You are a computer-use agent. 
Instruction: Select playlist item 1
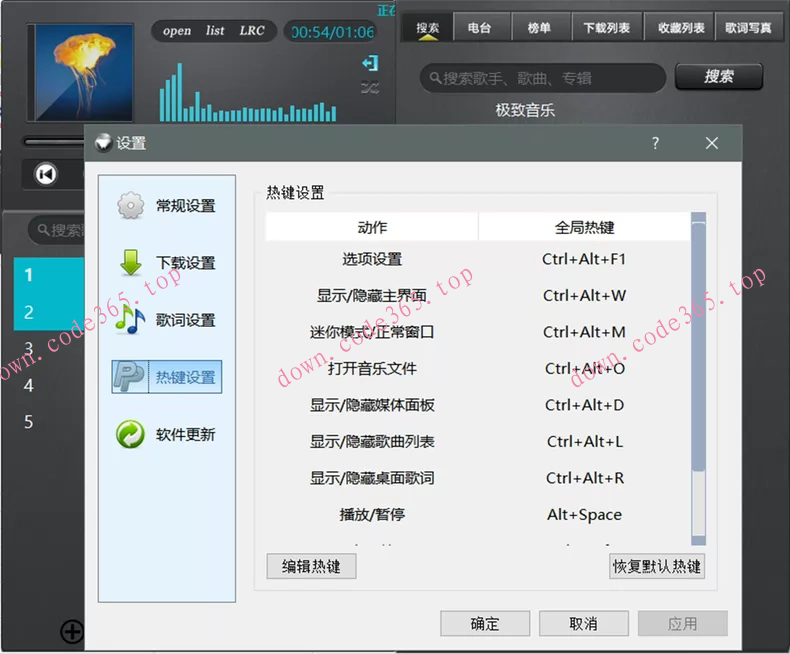tap(49, 275)
